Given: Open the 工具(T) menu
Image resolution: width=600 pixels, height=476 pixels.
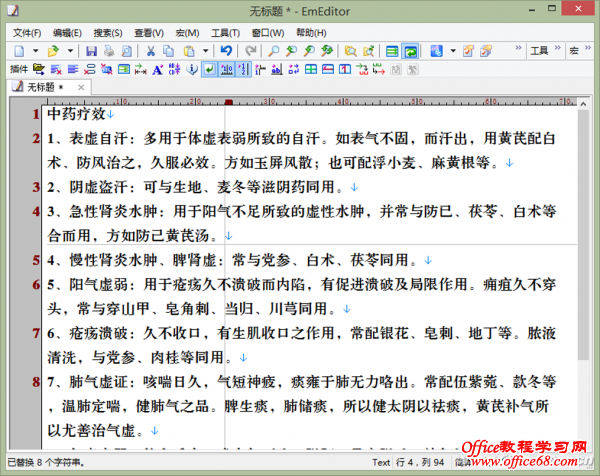Looking at the screenshot, I should (x=225, y=33).
